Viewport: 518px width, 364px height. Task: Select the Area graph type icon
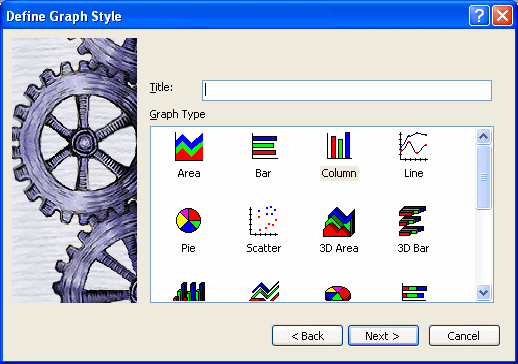pos(189,147)
